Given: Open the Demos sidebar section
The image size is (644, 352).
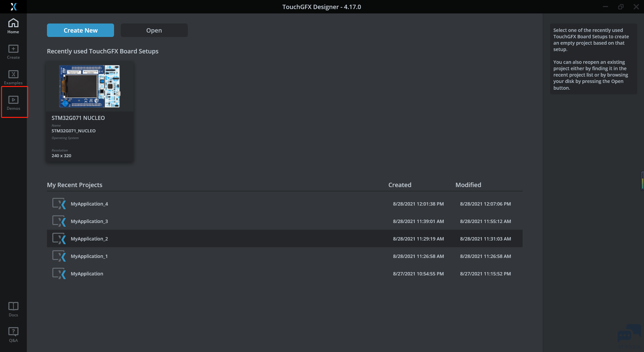Looking at the screenshot, I should [13, 103].
